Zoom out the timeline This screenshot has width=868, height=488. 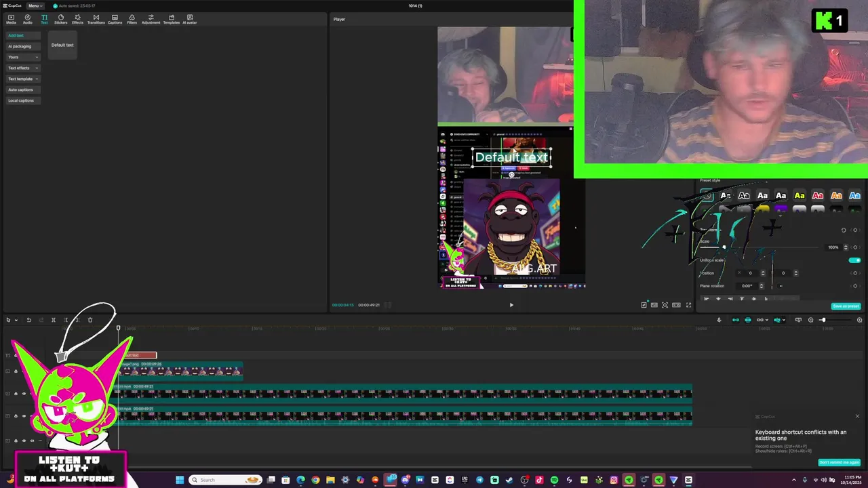tap(811, 320)
